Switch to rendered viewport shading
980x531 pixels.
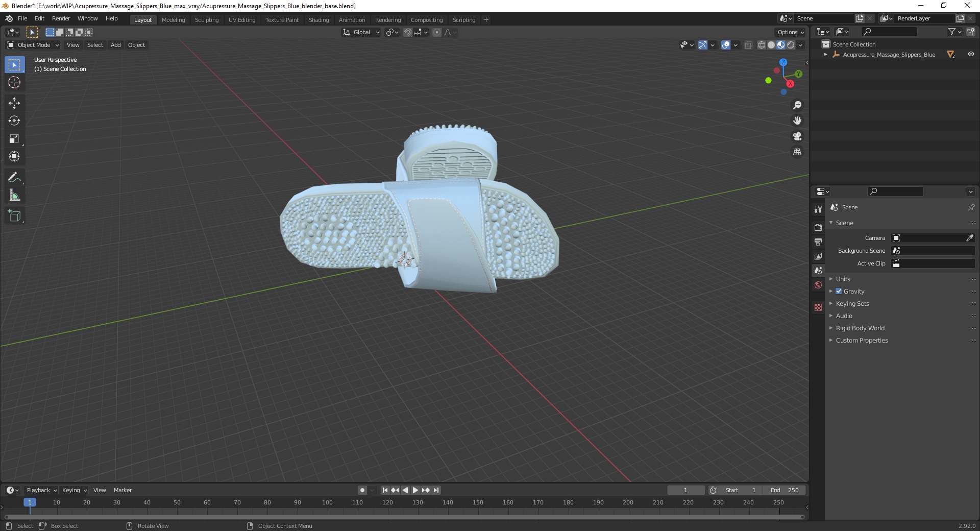tap(791, 45)
